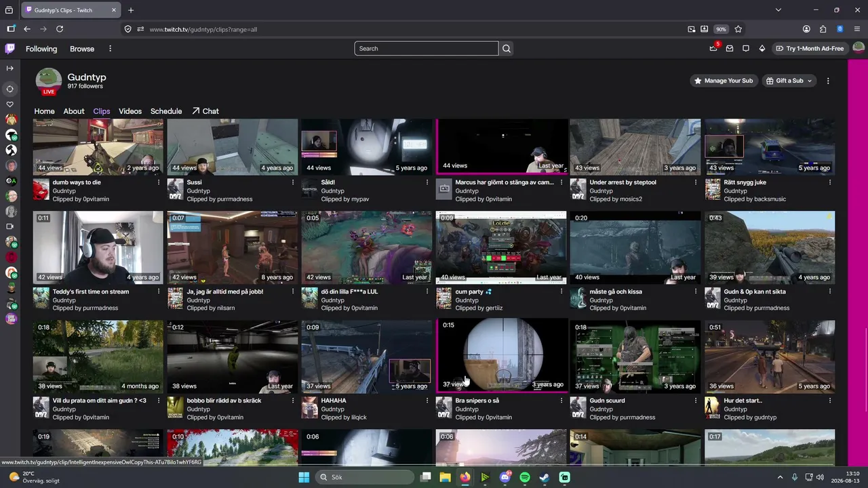Image resolution: width=868 pixels, height=488 pixels.
Task: Play the 'Bra snipers o så' clip thumbnail
Action: tap(501, 355)
